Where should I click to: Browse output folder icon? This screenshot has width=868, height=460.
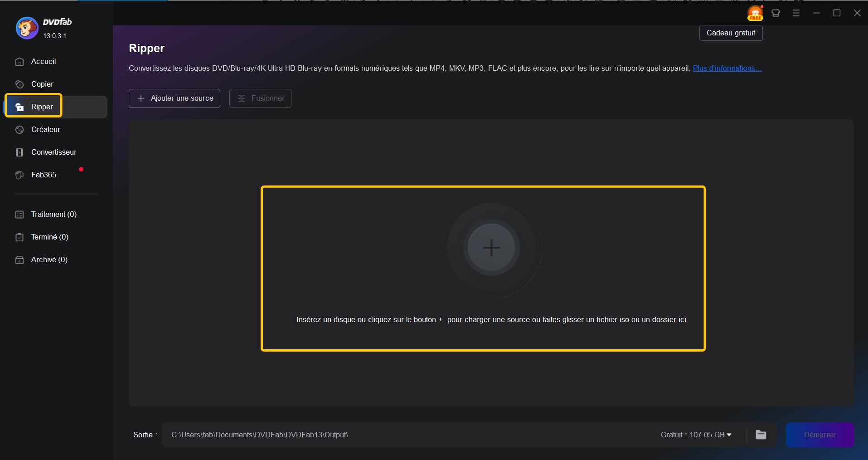(761, 435)
